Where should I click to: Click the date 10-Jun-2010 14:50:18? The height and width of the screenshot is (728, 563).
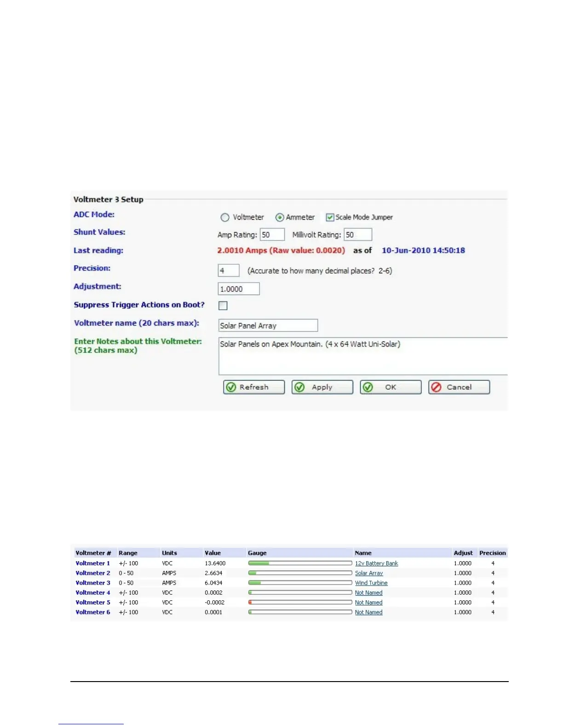click(x=423, y=250)
